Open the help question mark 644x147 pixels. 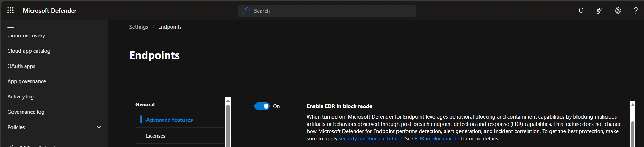pyautogui.click(x=636, y=10)
